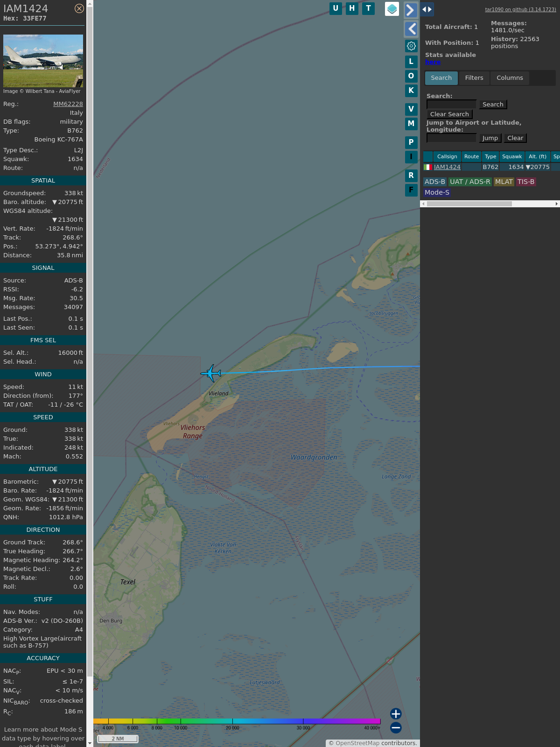Click the Italian flag in aircraft row
The width and height of the screenshot is (560, 747).
click(x=427, y=167)
